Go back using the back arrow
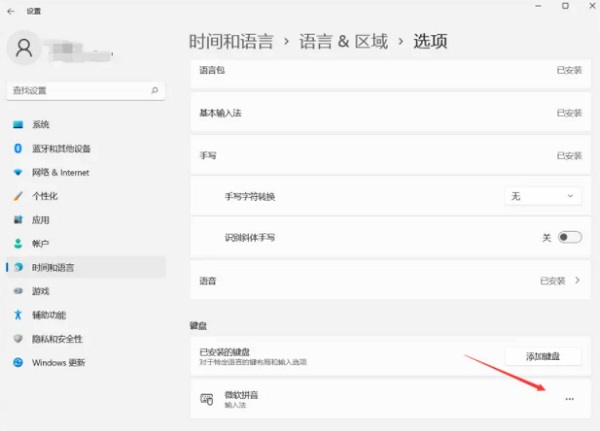The image size is (600, 431). point(11,11)
